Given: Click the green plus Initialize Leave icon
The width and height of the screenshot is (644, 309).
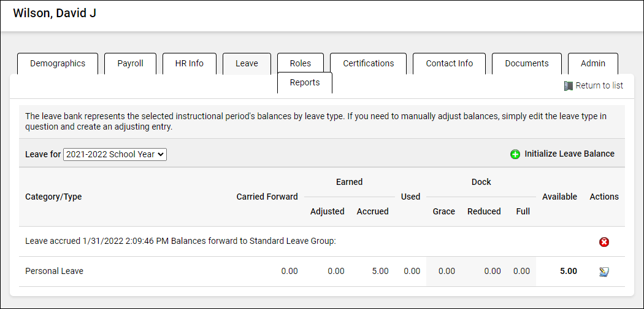Looking at the screenshot, I should [515, 154].
